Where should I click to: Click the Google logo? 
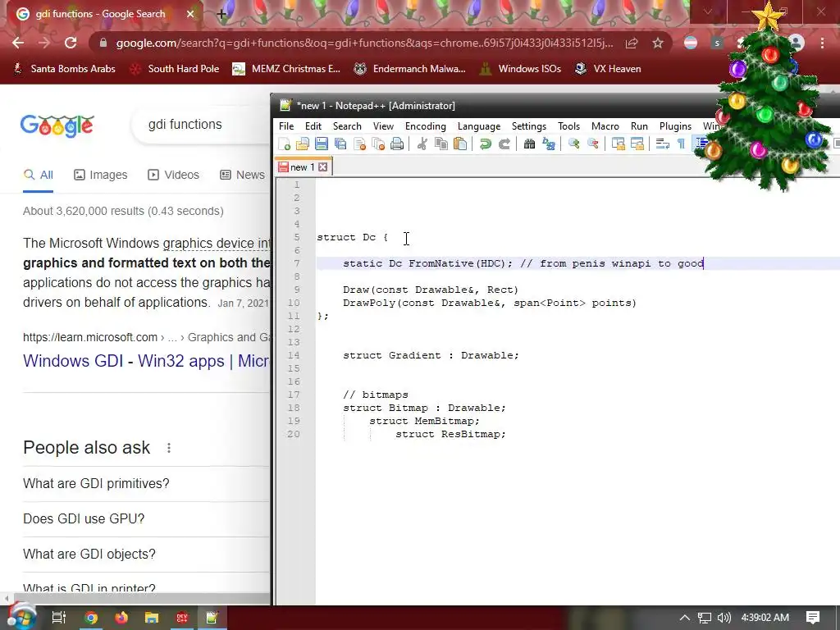click(57, 126)
